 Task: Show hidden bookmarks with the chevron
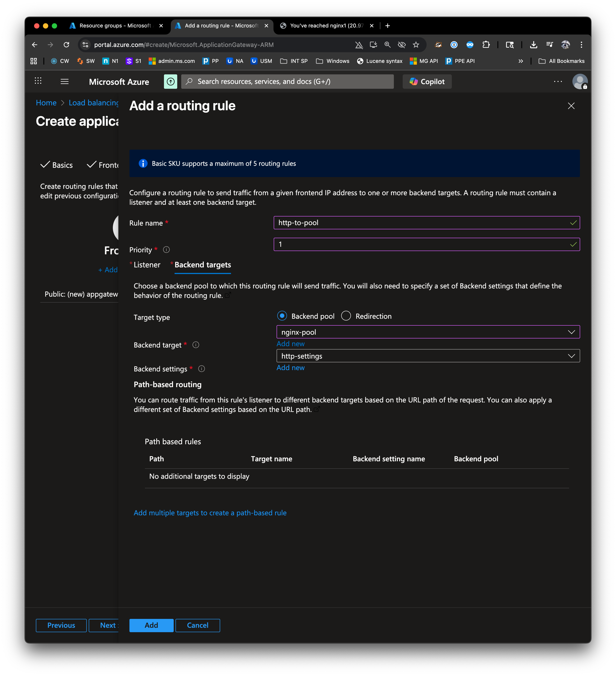coord(520,61)
